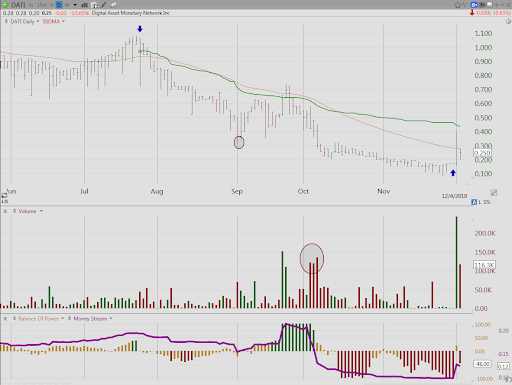Click the red down arrow change indicator

pos(472,13)
